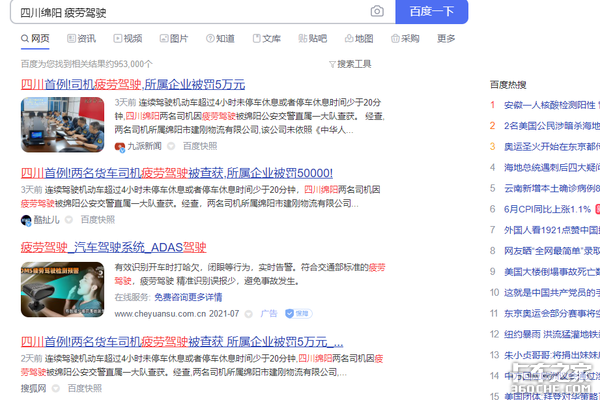
Task: Click the 百度热搜 heading
Action: pos(508,85)
